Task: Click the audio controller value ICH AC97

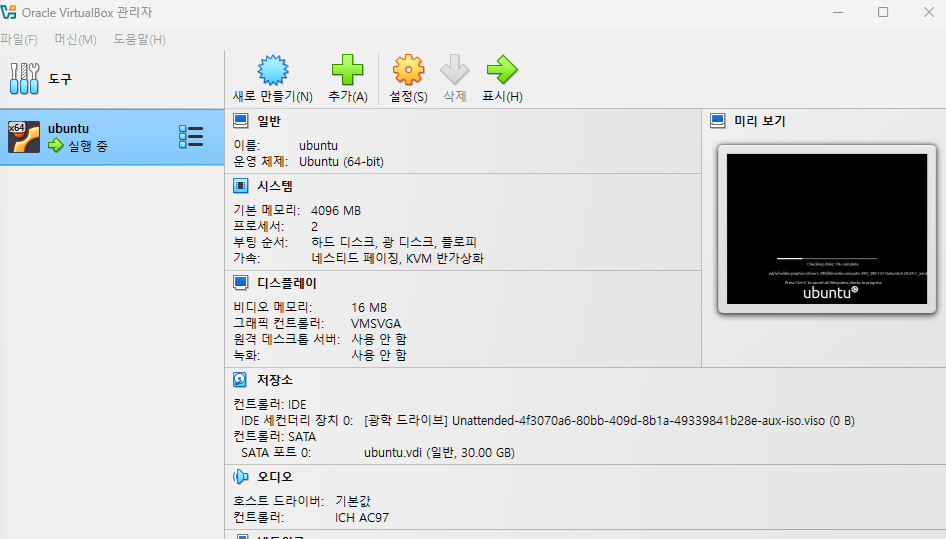Action: [362, 518]
